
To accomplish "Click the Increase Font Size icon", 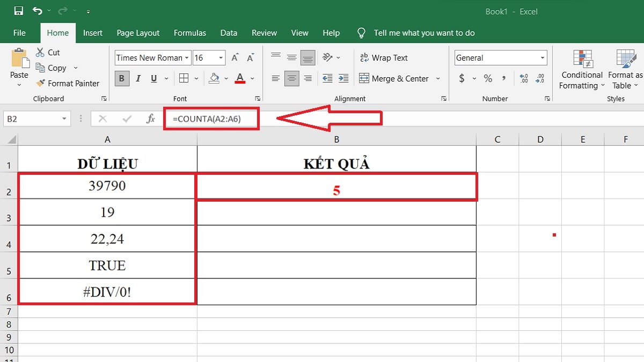I will (x=235, y=58).
